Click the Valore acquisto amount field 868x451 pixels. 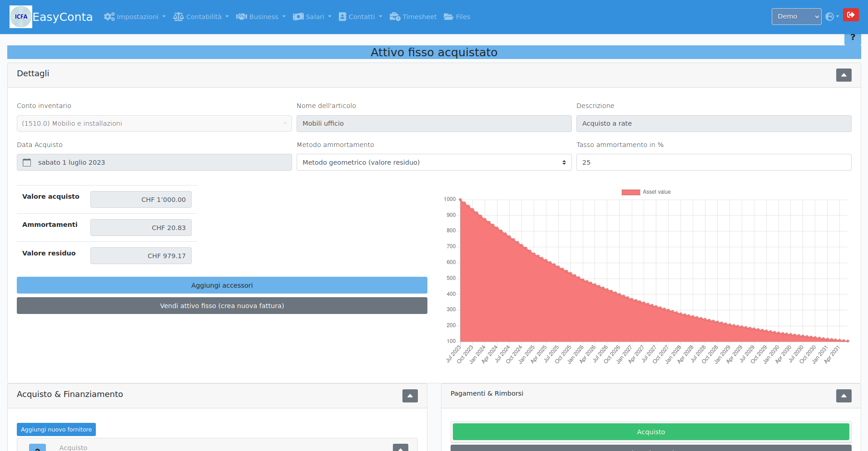coord(141,200)
